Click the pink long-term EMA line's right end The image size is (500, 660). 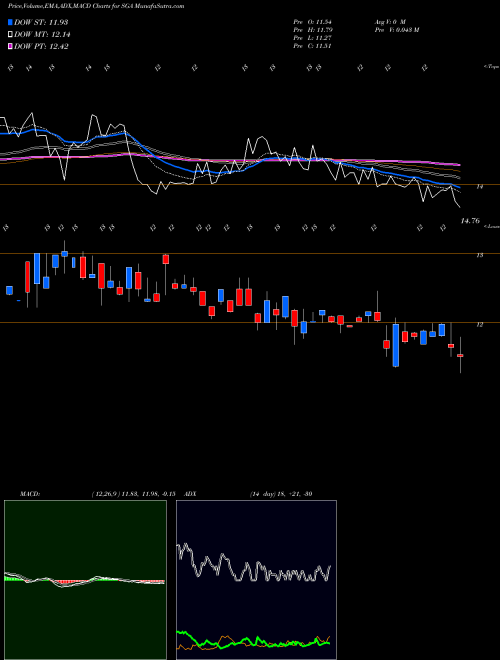point(458,164)
